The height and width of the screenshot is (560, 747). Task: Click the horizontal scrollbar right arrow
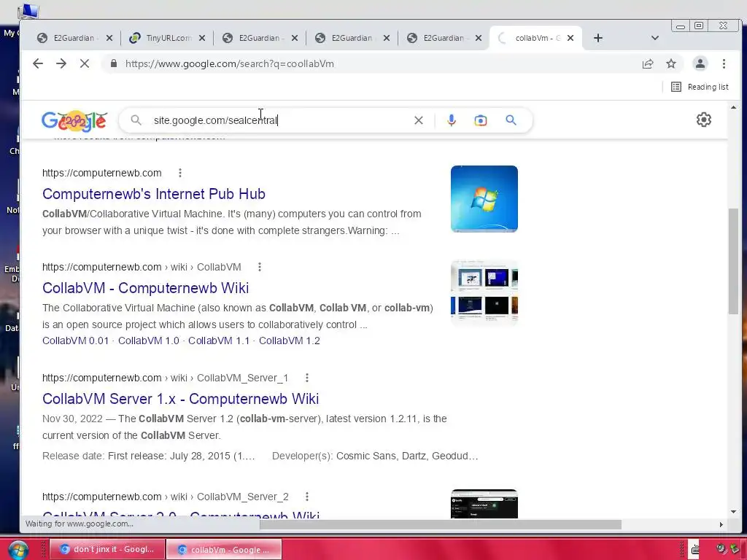tap(721, 524)
